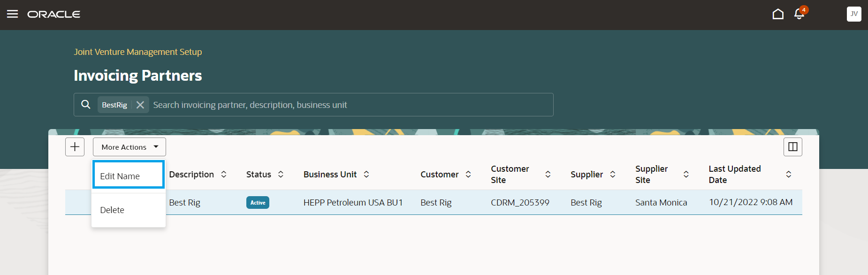Choose Delete from the menu
The height and width of the screenshot is (275, 868).
(129, 210)
